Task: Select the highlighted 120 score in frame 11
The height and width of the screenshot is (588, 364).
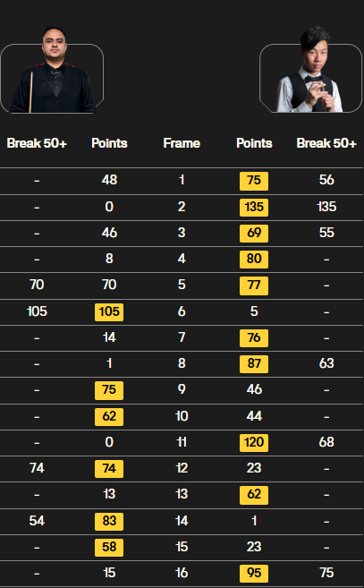Action: point(254,442)
